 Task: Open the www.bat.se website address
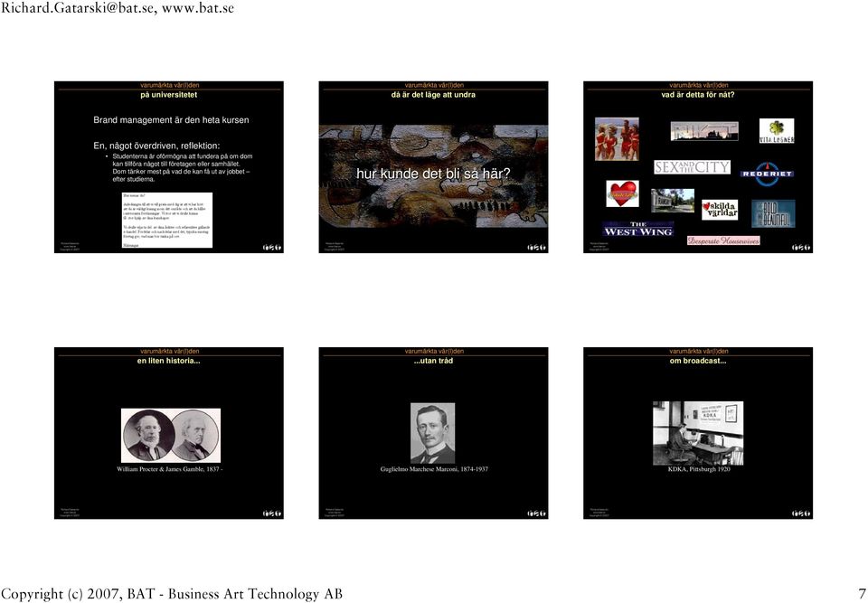(198, 8)
